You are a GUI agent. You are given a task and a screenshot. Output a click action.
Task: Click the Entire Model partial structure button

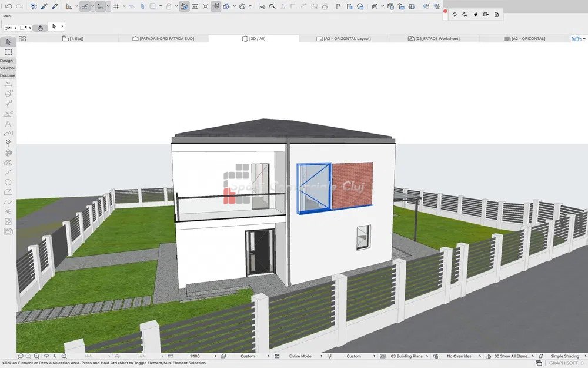[305, 356]
